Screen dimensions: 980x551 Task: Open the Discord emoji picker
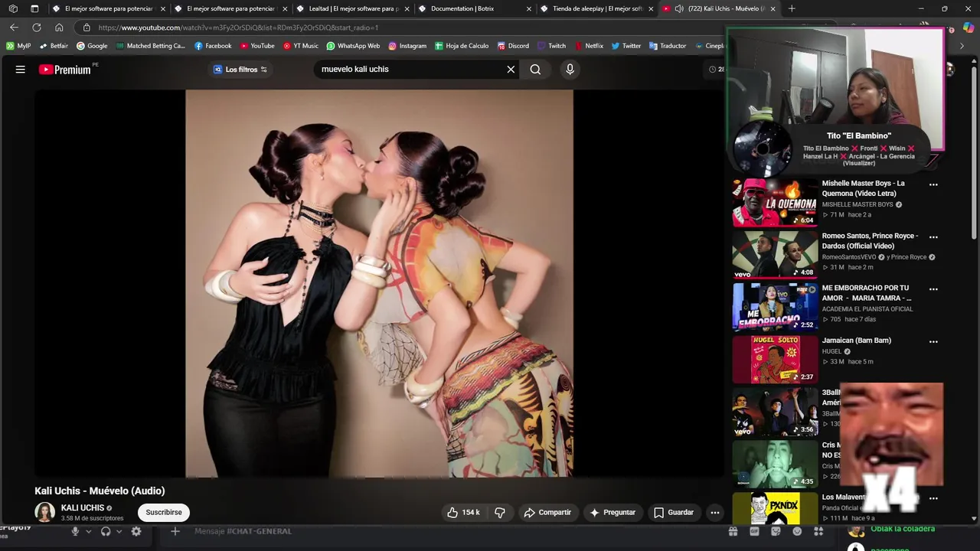797,531
